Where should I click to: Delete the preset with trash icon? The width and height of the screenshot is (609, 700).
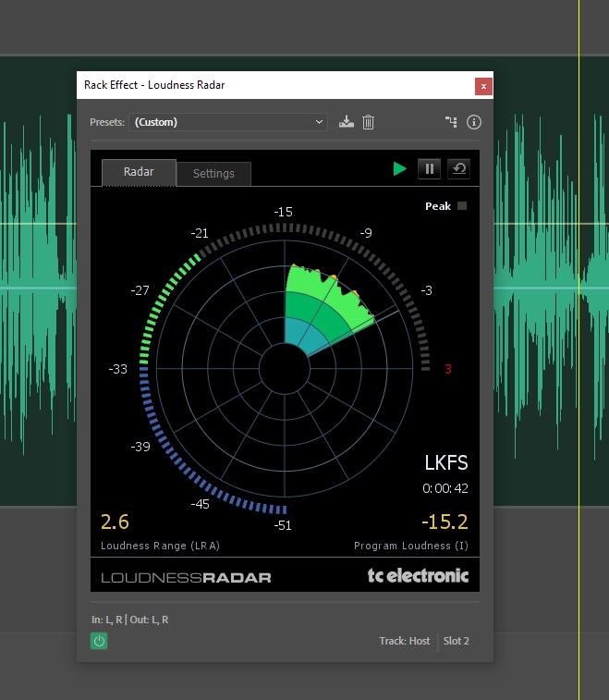pyautogui.click(x=368, y=122)
